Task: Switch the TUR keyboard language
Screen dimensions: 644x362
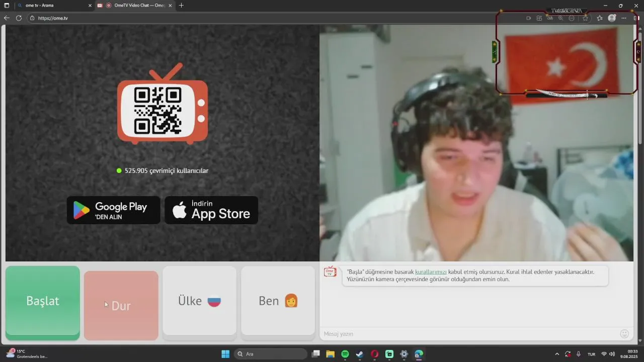Action: pyautogui.click(x=592, y=354)
